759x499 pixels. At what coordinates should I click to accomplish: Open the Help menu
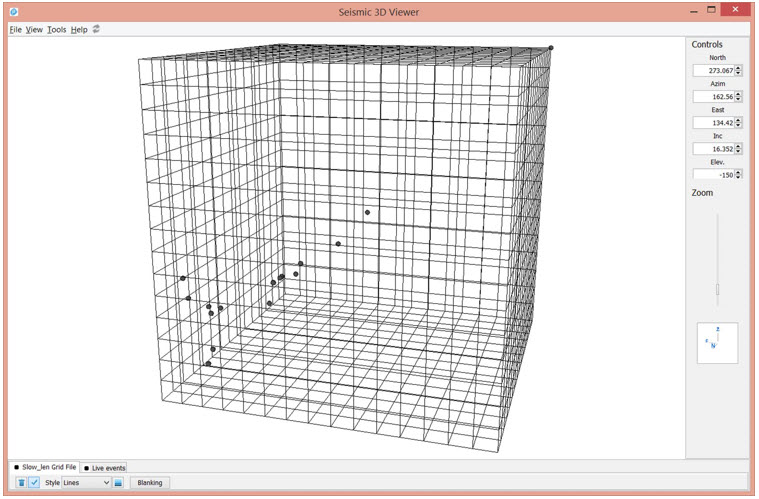pyautogui.click(x=79, y=30)
